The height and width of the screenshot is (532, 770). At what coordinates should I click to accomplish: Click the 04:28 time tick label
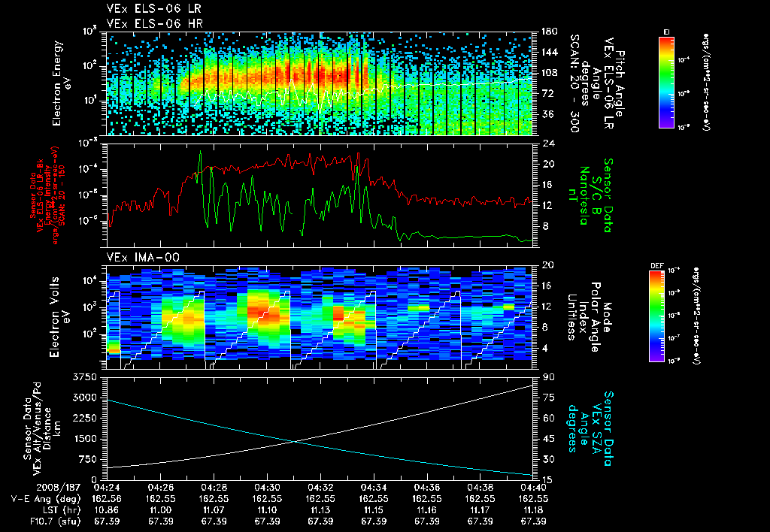(x=214, y=488)
